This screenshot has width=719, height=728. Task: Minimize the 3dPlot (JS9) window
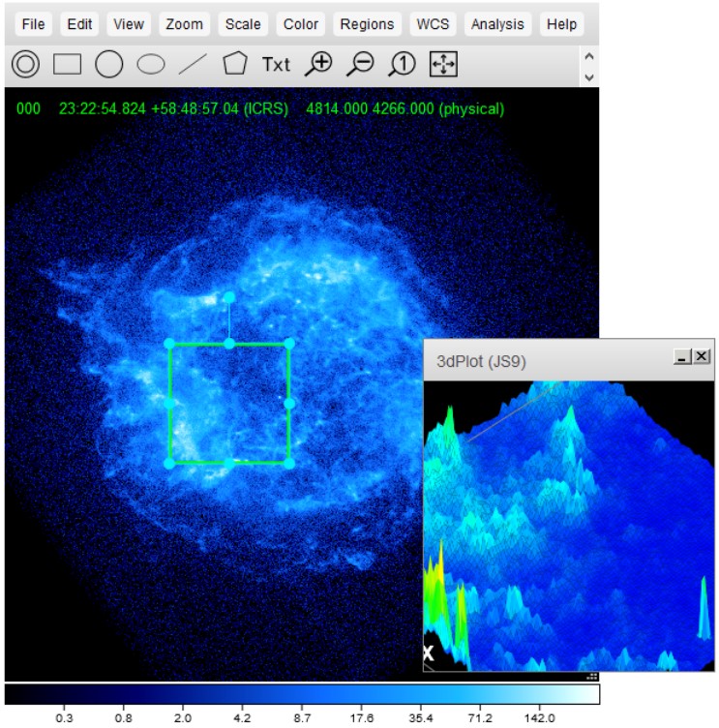coord(682,357)
